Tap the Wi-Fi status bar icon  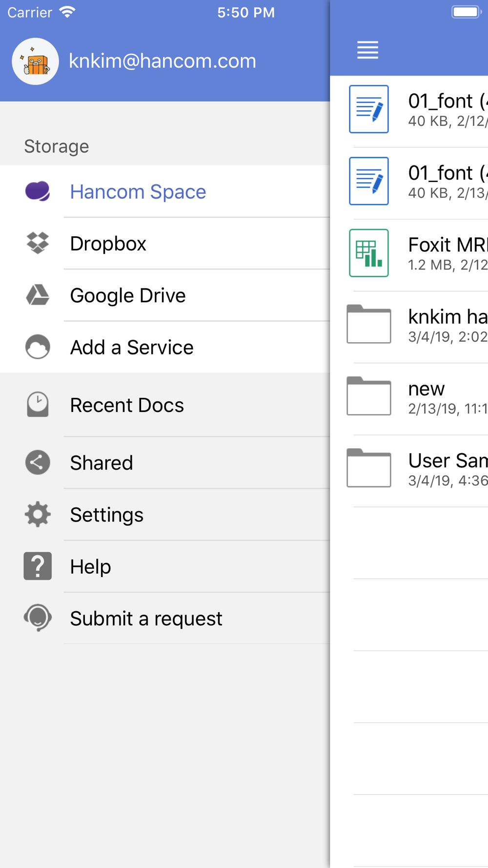(x=67, y=12)
